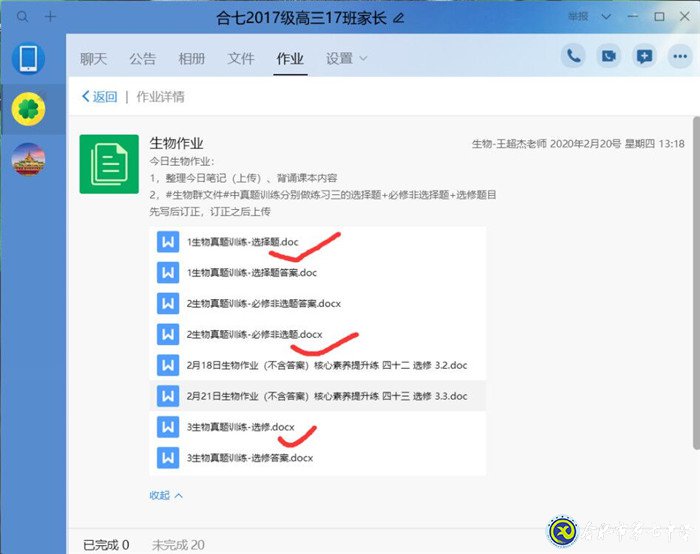This screenshot has width=700, height=554.
Task: Go back using the 返回 link
Action: [99, 97]
